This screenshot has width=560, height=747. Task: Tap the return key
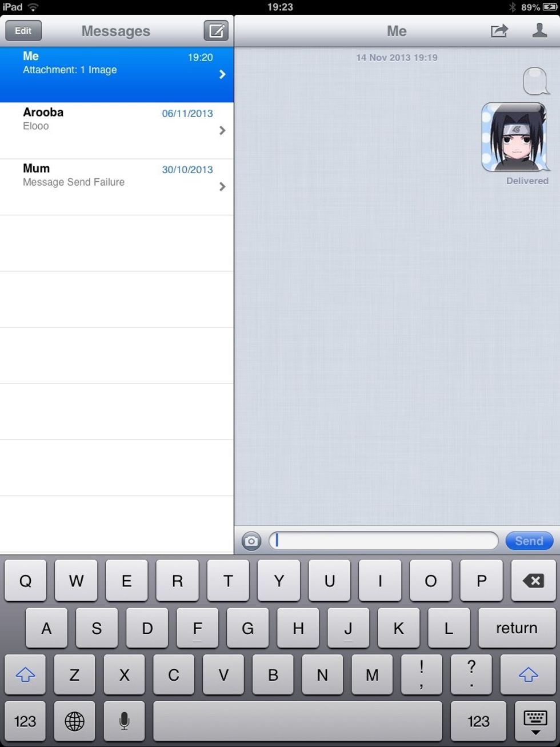click(x=517, y=628)
